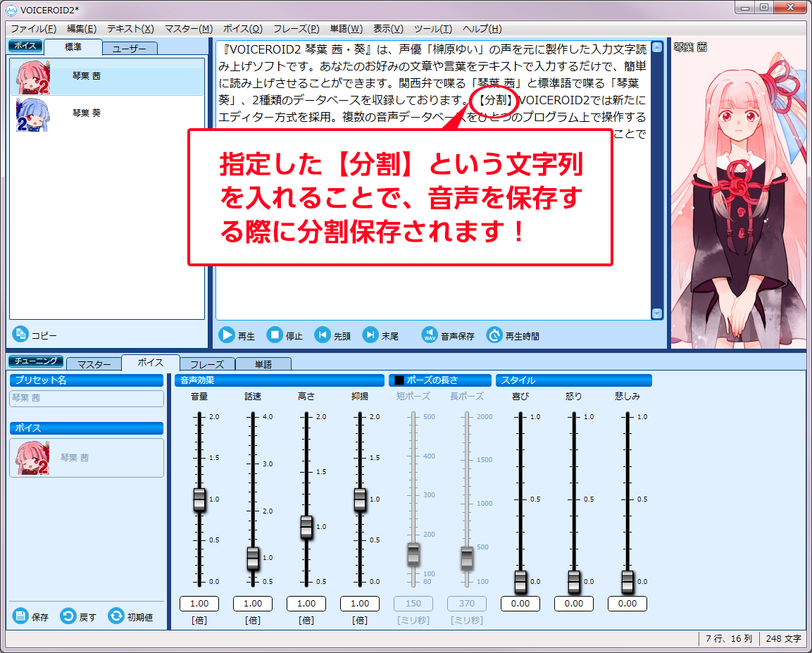Jump to end with 末尾 icon
This screenshot has width=812, height=653.
[x=370, y=335]
